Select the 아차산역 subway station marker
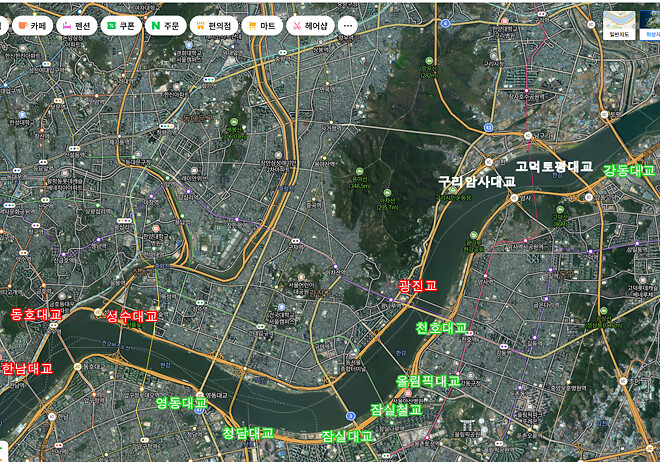Screen dimensions: 660x462 tap(335, 267)
